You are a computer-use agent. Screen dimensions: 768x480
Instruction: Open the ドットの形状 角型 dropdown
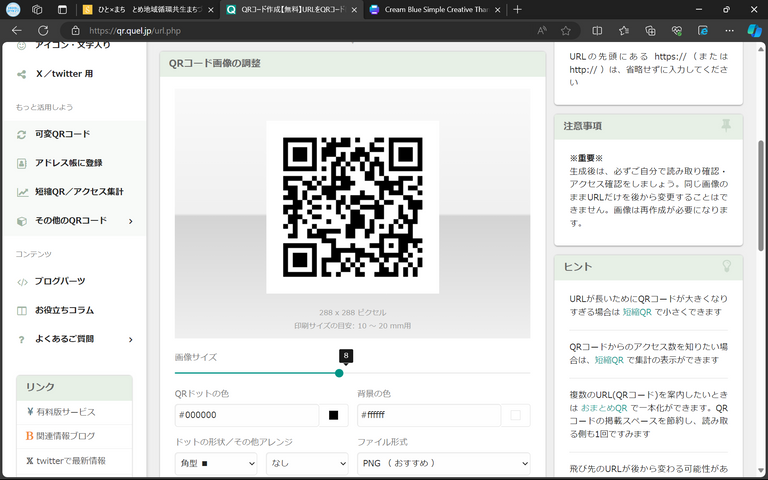pos(216,463)
